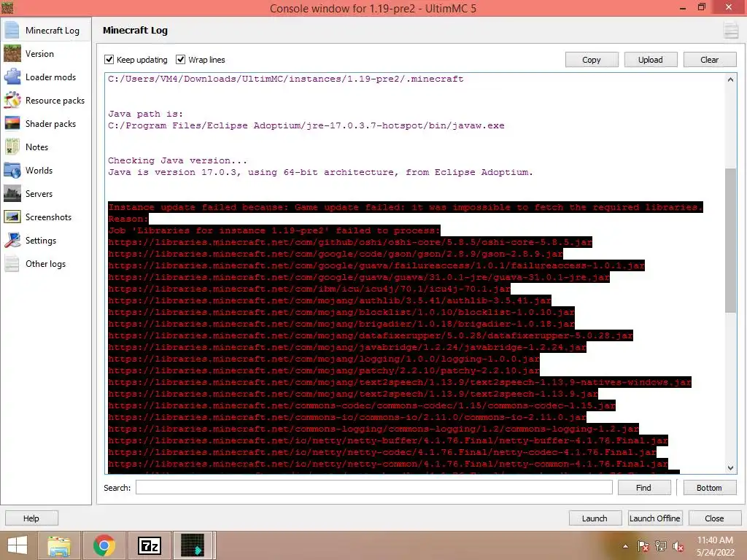The width and height of the screenshot is (747, 560).
Task: Click the Launch Offline button
Action: 655,518
